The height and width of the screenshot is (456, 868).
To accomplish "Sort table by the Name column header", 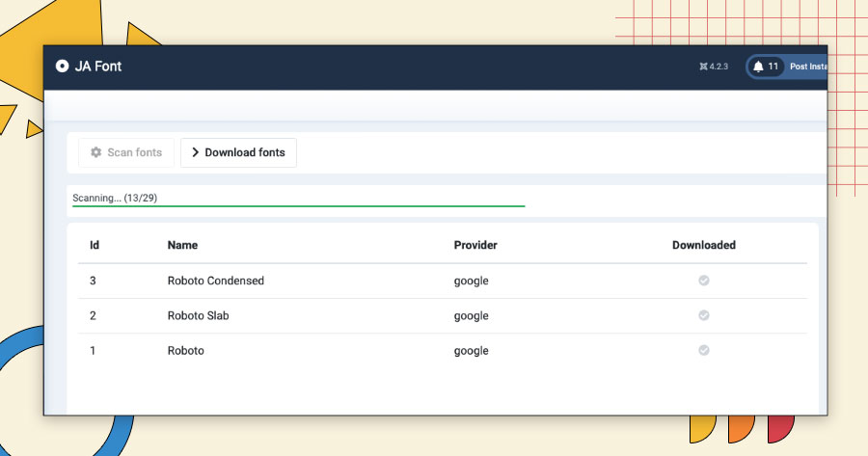I will [182, 245].
